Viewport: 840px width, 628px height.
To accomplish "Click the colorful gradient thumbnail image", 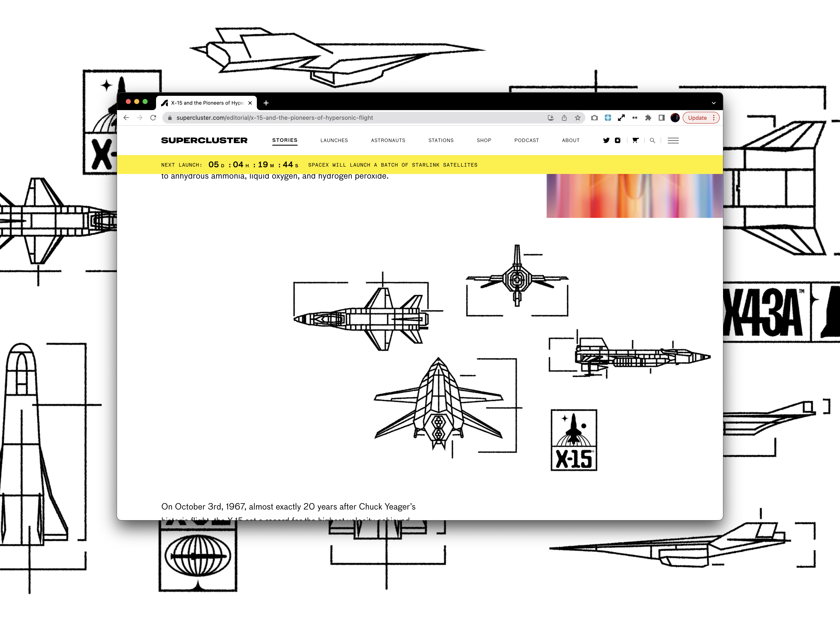I will (635, 196).
